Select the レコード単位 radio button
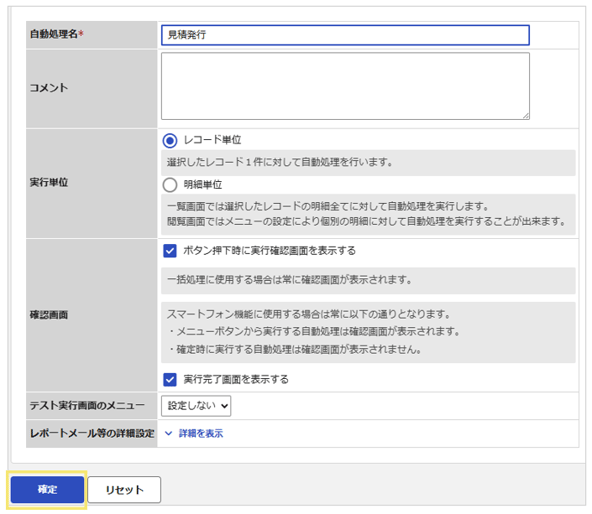 tap(170, 140)
